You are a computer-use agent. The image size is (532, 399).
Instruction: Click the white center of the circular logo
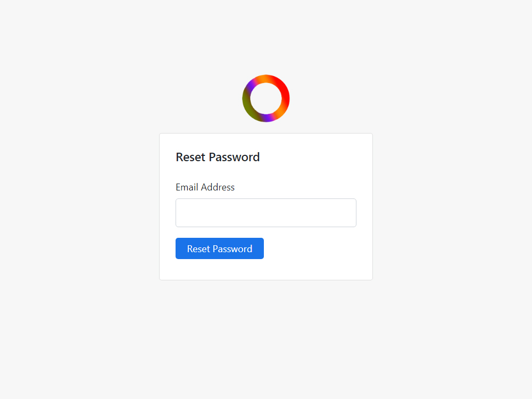266,98
